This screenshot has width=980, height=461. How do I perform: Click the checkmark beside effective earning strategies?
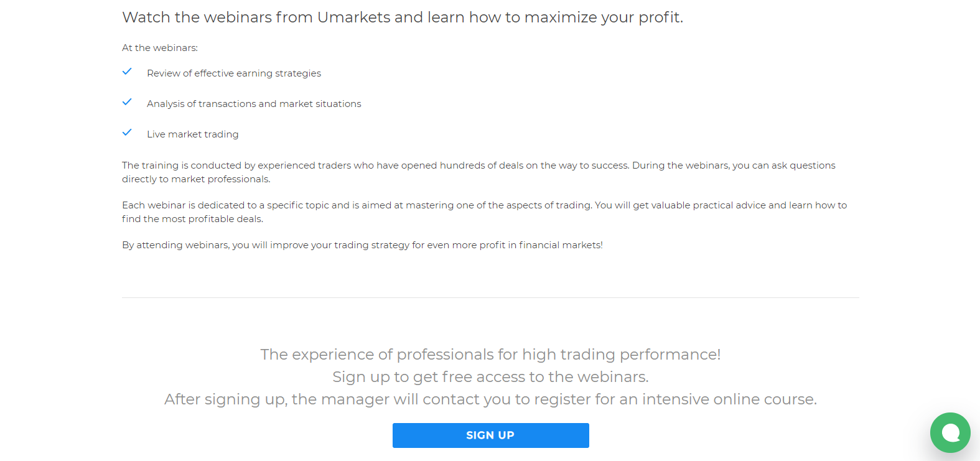(127, 72)
